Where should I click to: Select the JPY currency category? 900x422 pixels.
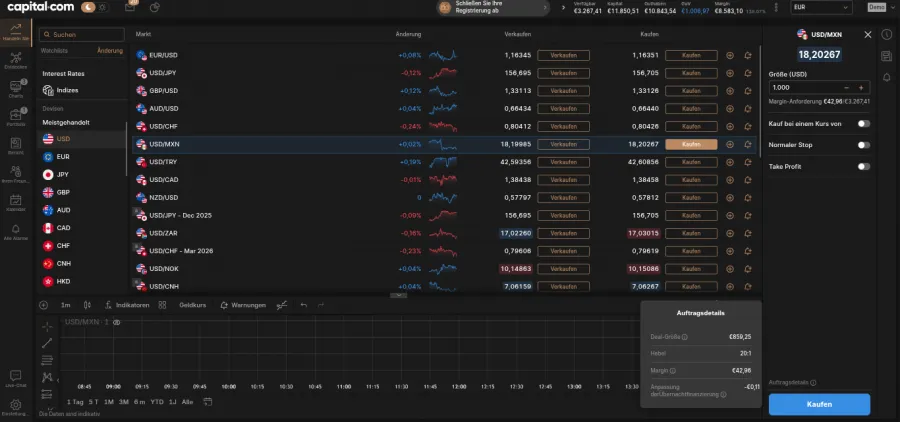83,175
